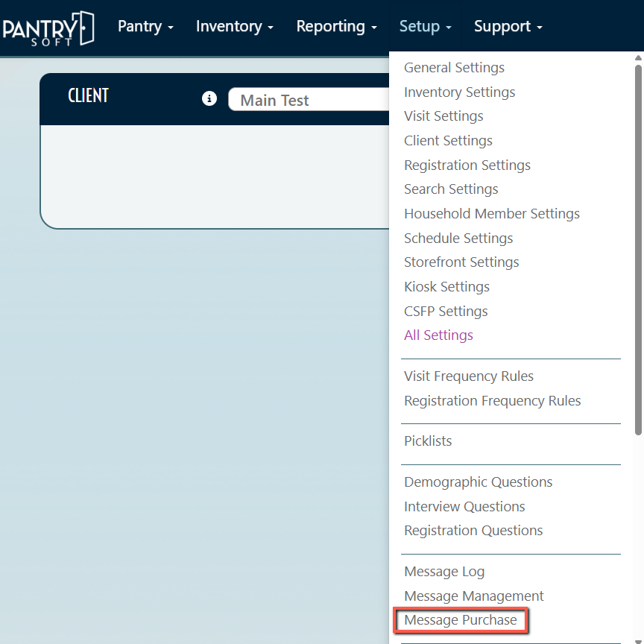644x644 pixels.
Task: Select Picklists menu entry
Action: point(428,441)
